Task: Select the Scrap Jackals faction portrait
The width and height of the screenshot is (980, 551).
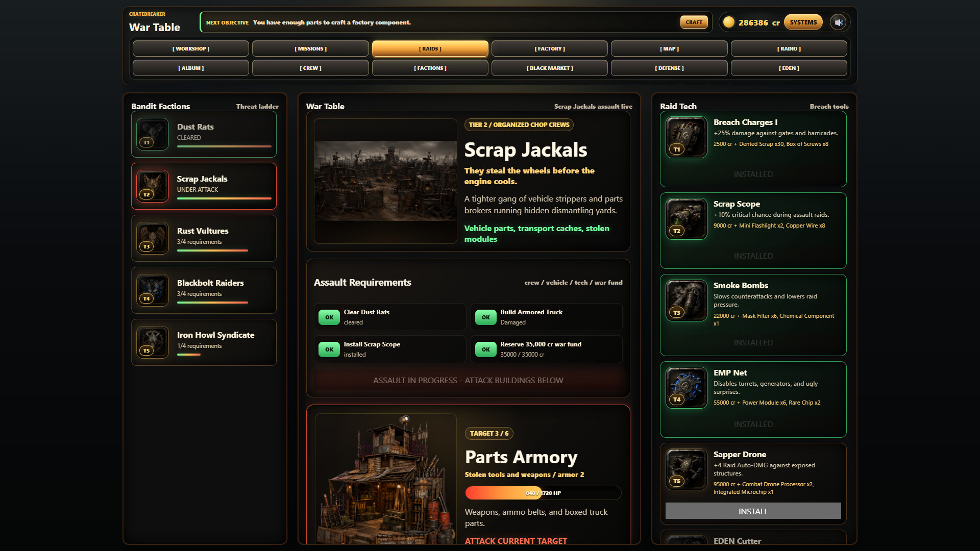Action: point(153,186)
